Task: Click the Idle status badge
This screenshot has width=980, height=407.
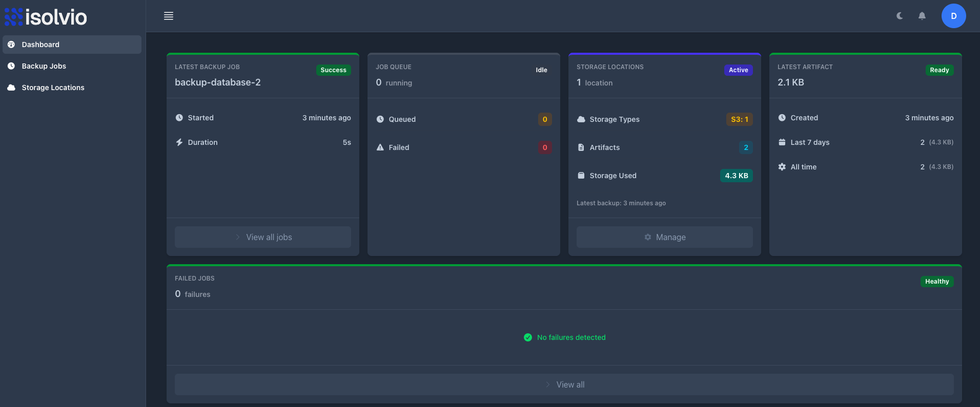Action: (542, 70)
